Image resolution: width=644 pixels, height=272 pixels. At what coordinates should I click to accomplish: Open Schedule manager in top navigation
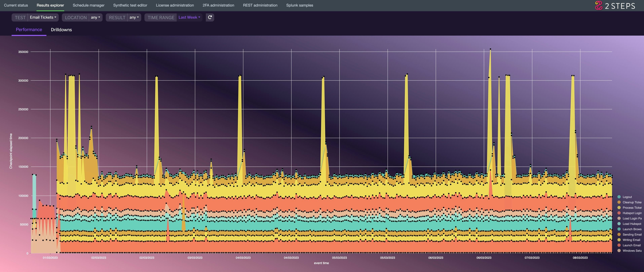[88, 5]
